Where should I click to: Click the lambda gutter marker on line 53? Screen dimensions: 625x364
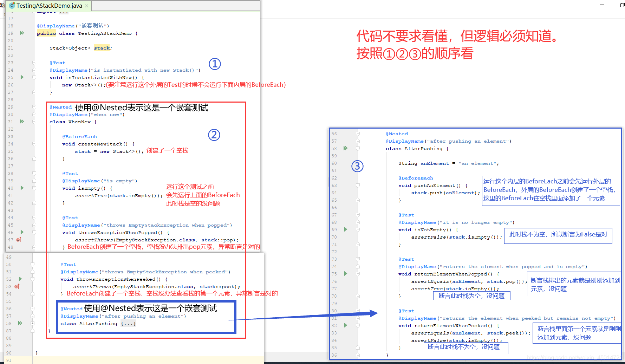[x=17, y=286]
